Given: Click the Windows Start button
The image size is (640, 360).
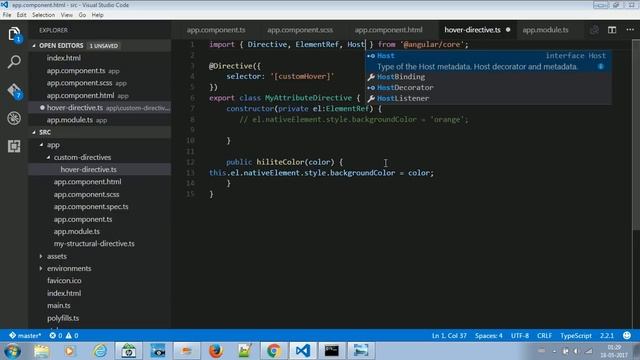Looking at the screenshot, I should (x=12, y=351).
